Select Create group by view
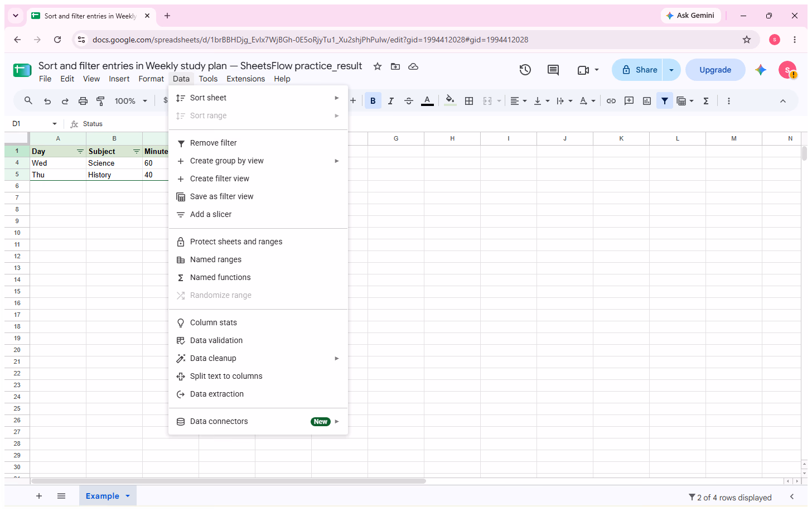The height and width of the screenshot is (511, 812). (x=258, y=161)
